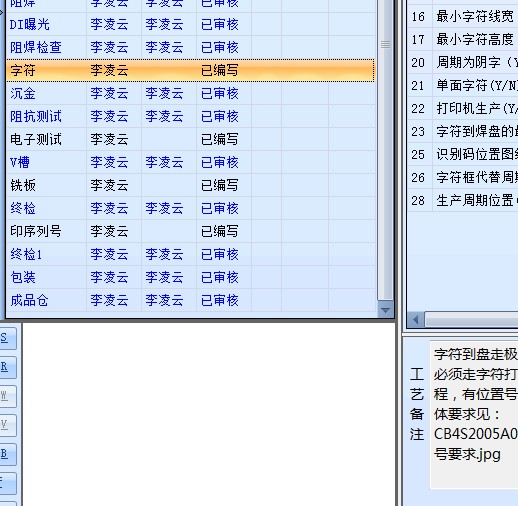This screenshot has width=518, height=506.
Task: Click the S shortcut button
Action: (x=7, y=338)
